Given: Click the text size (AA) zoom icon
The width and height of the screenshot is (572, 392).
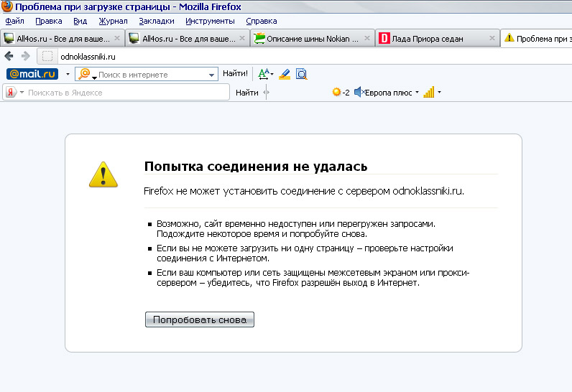Looking at the screenshot, I should (264, 74).
